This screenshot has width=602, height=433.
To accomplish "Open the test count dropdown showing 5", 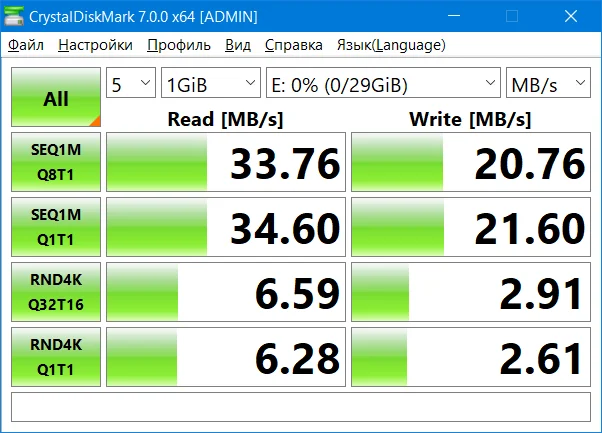I will point(131,83).
